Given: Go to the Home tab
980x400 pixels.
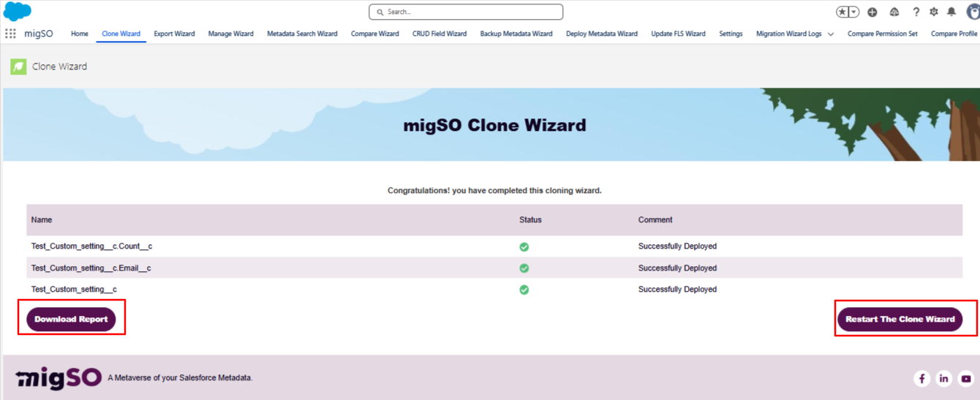Looking at the screenshot, I should click(x=80, y=34).
